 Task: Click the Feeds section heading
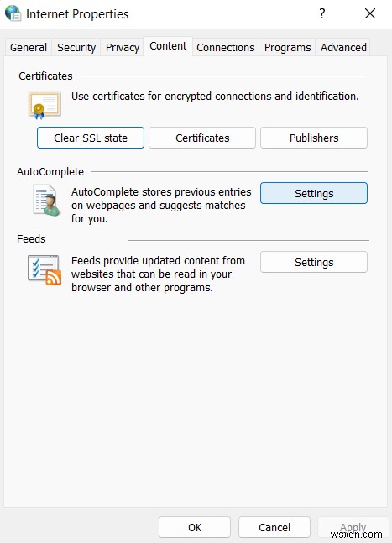[x=31, y=239]
